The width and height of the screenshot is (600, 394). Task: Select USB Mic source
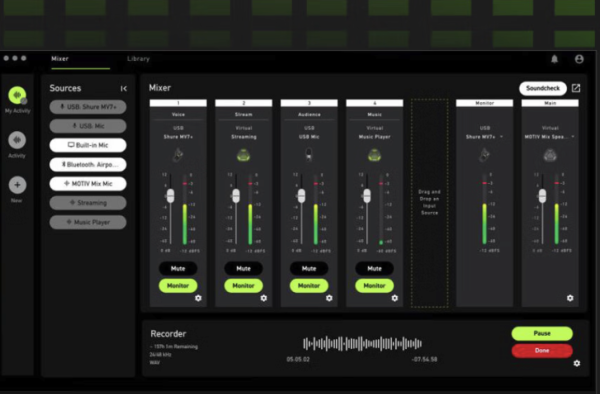click(88, 126)
